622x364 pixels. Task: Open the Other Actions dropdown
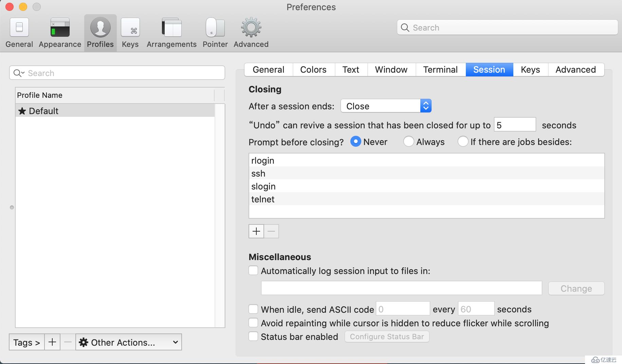[129, 342]
